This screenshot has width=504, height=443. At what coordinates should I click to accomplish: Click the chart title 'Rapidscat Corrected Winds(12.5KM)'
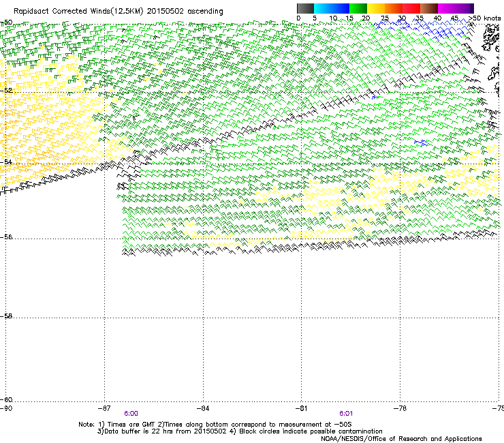pyautogui.click(x=78, y=12)
